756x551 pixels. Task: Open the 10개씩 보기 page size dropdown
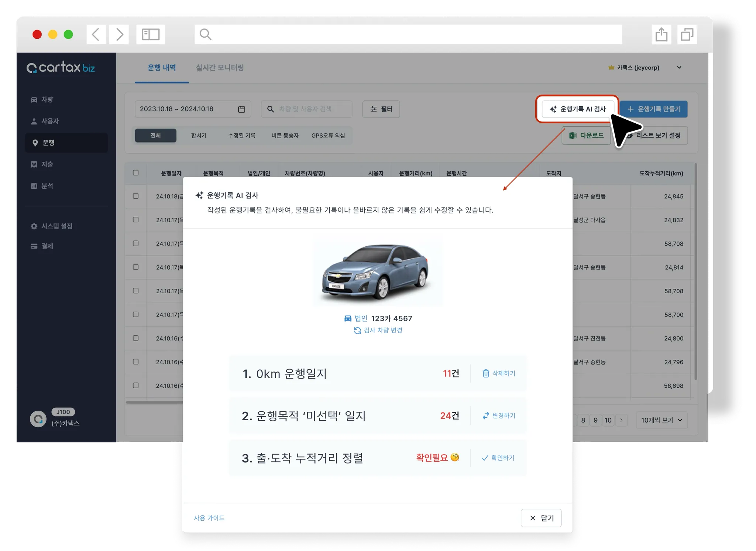(x=661, y=420)
